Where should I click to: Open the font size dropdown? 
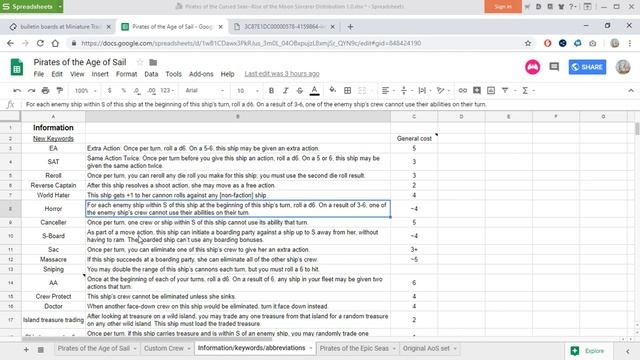pos(248,91)
